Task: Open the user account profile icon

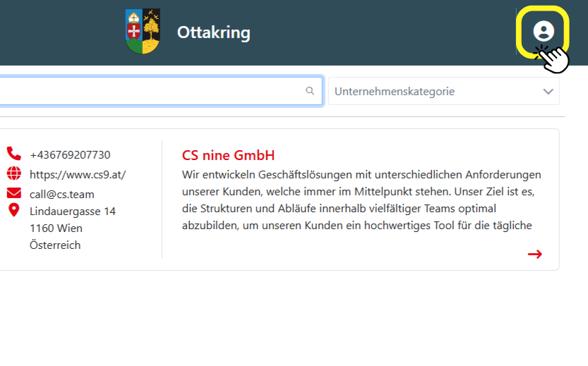Action: [x=543, y=31]
